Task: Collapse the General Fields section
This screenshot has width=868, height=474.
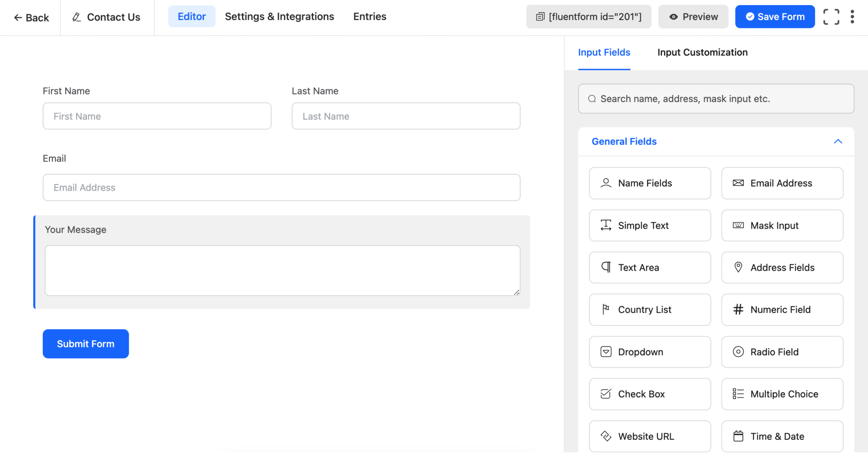Action: pyautogui.click(x=838, y=141)
